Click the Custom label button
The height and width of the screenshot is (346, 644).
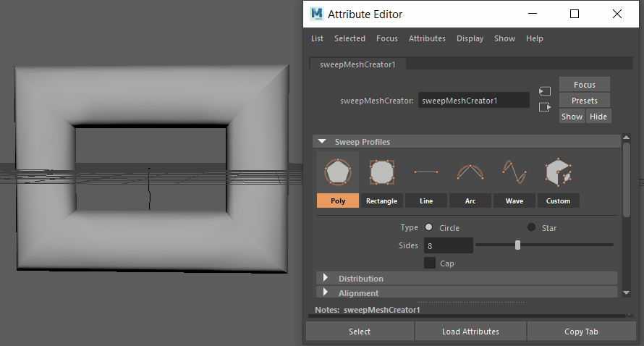(x=558, y=201)
